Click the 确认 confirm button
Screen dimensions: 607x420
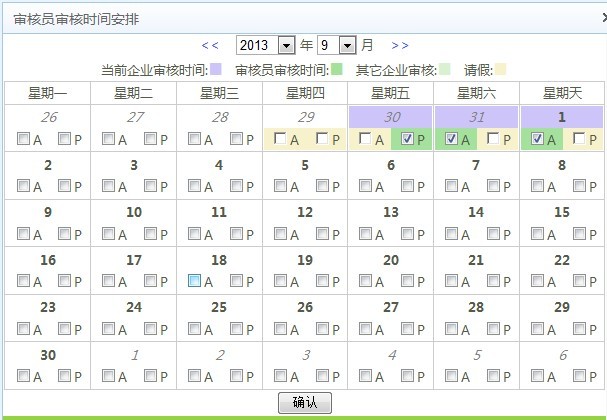(x=305, y=403)
